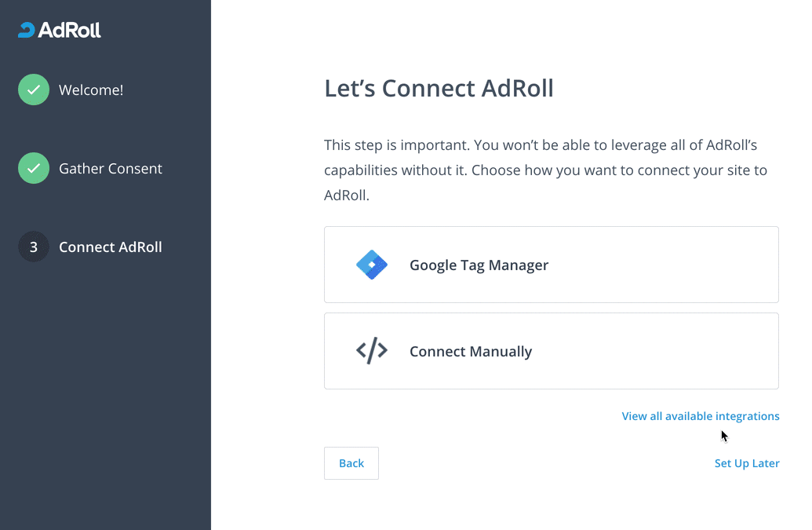Choose the Connect Manually label text
The image size is (812, 530).
pyautogui.click(x=471, y=352)
